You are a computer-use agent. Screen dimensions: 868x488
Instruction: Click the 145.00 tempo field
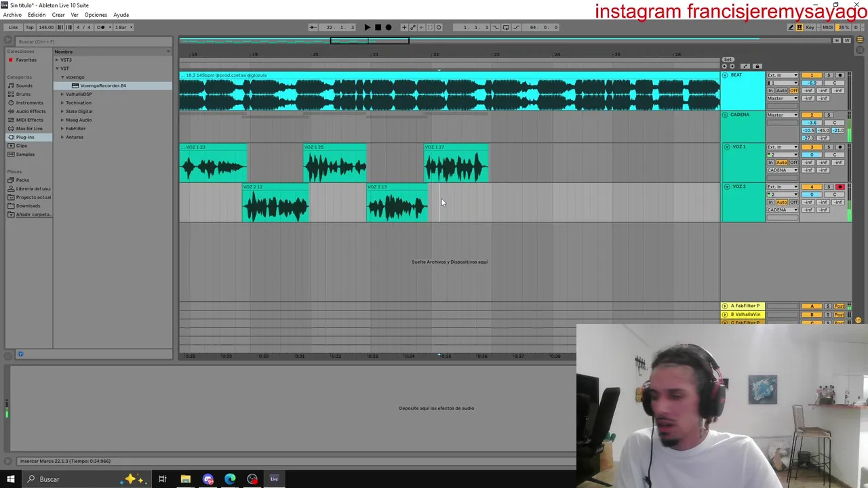pos(45,27)
